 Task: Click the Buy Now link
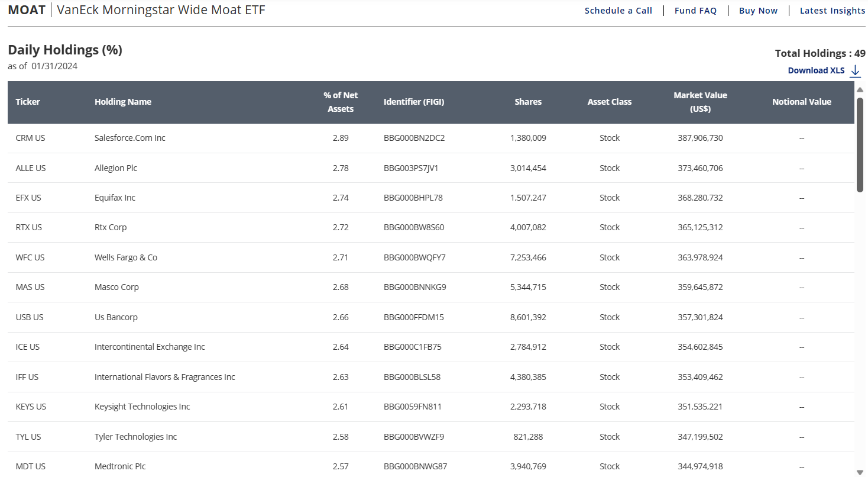coord(759,11)
